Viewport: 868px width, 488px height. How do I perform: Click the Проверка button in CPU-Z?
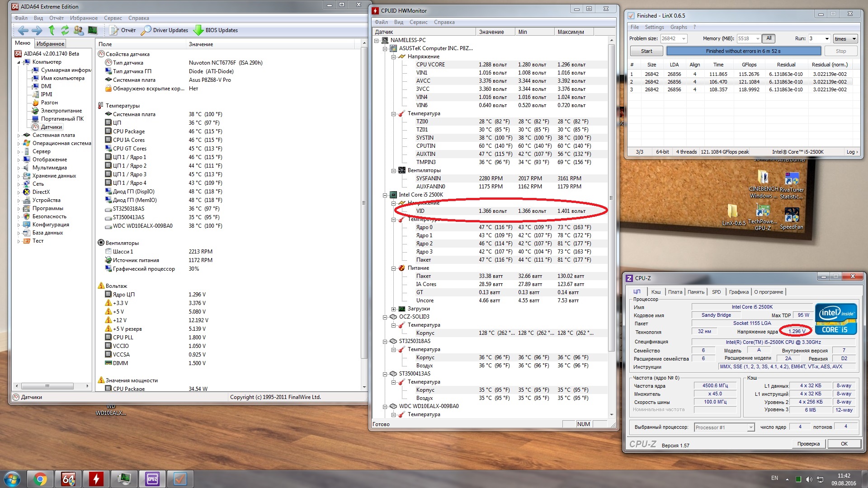coord(808,444)
